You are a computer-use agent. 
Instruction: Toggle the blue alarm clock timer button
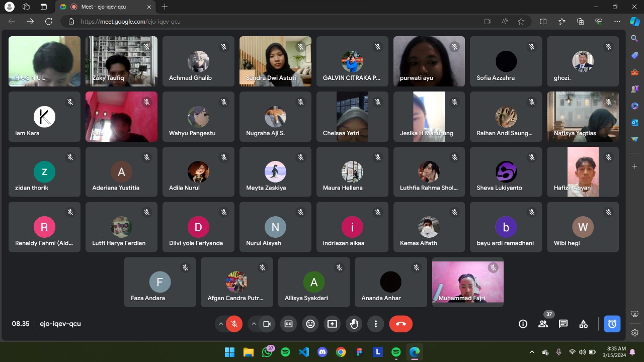[612, 324]
